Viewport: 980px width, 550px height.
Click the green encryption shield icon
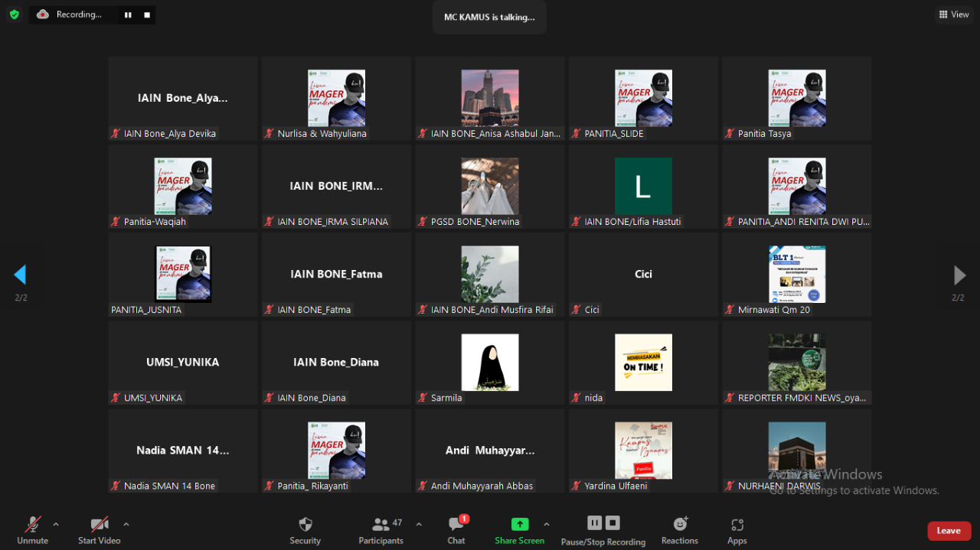(14, 15)
